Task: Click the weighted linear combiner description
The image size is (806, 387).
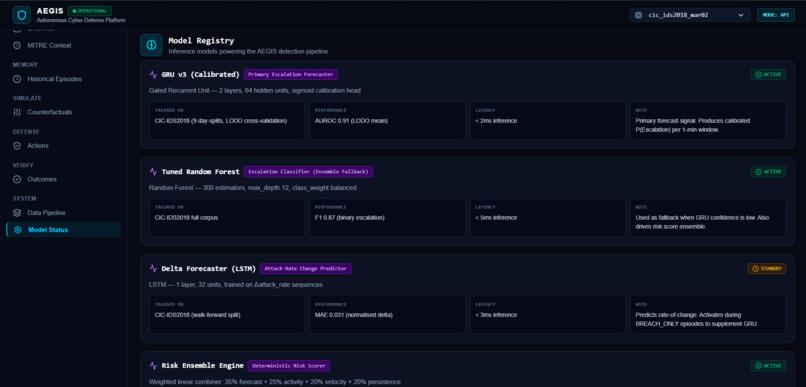Action: tap(274, 382)
